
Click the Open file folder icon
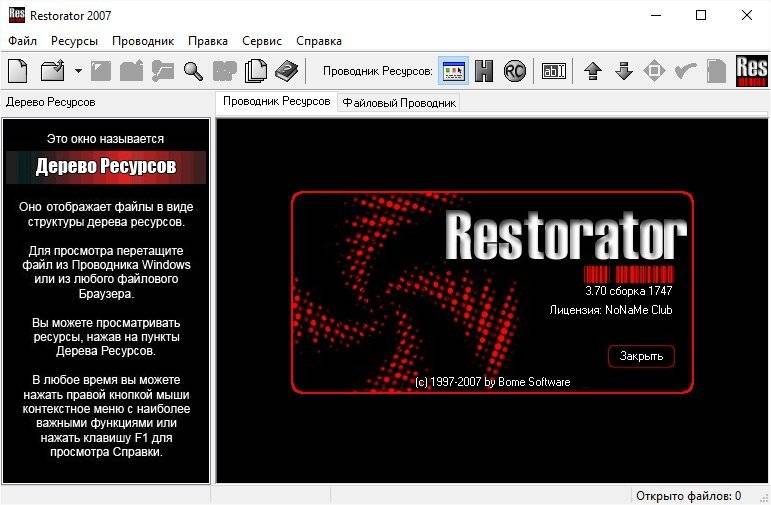coord(53,71)
